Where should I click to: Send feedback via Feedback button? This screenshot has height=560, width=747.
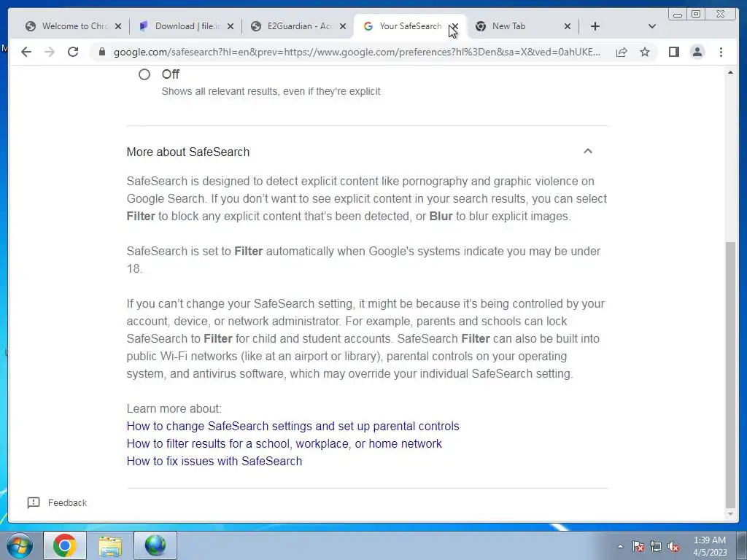tap(57, 503)
